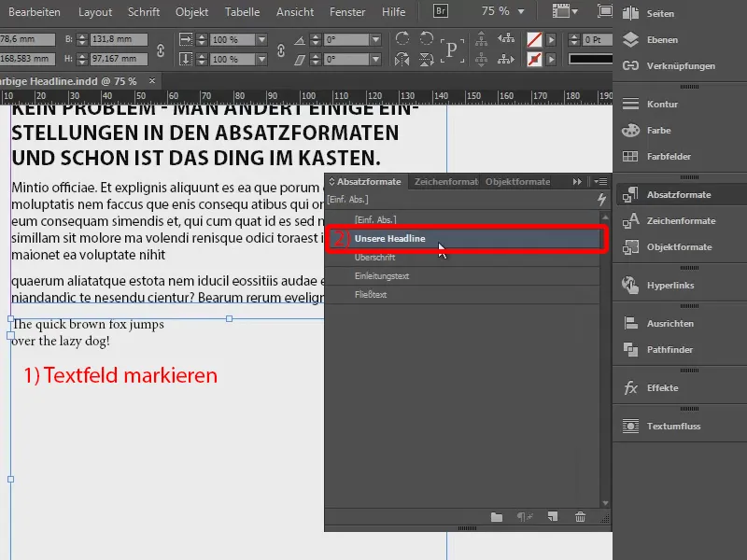Open Absatzformate panel flyout menu
Screen dimensions: 747x560
click(x=600, y=181)
